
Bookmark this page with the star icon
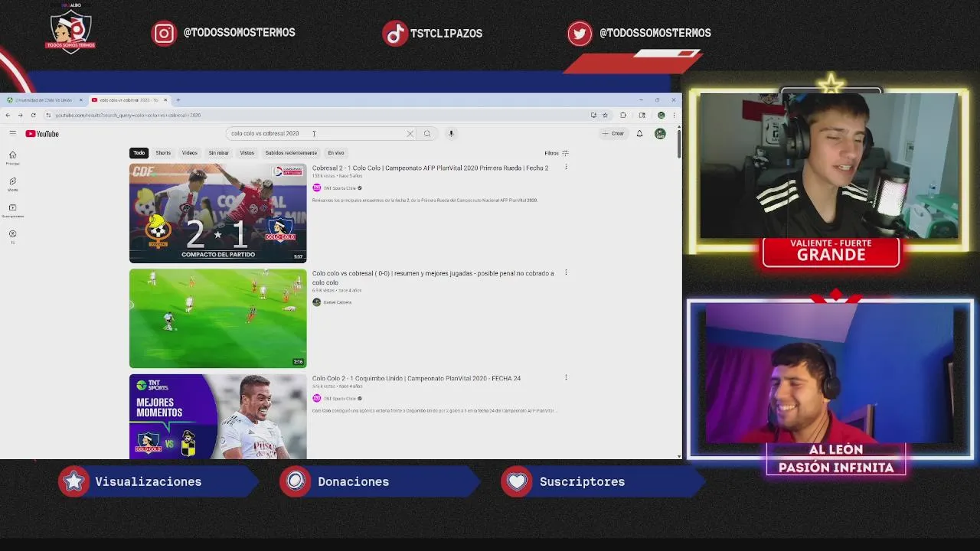point(605,116)
